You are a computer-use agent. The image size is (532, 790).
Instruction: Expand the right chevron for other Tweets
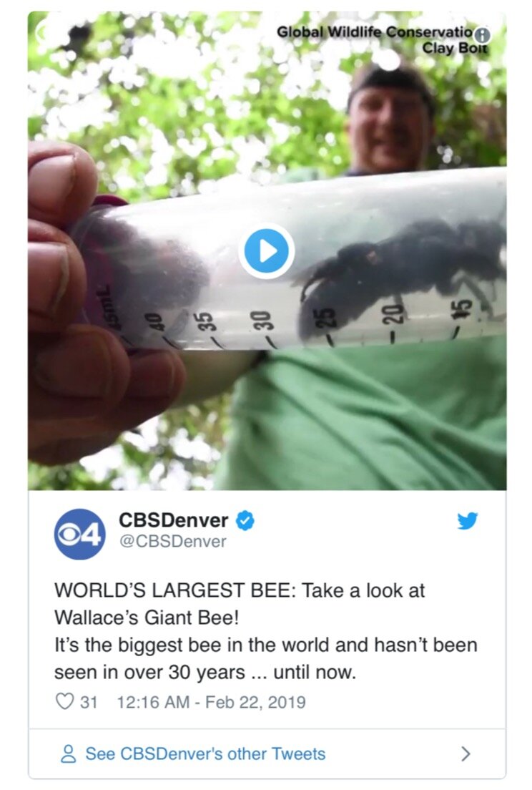pyautogui.click(x=466, y=754)
